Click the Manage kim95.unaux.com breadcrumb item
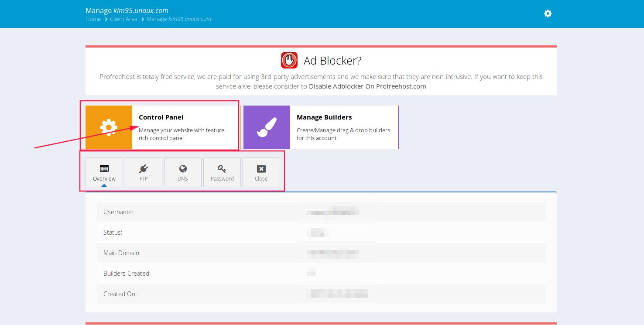 click(x=179, y=19)
